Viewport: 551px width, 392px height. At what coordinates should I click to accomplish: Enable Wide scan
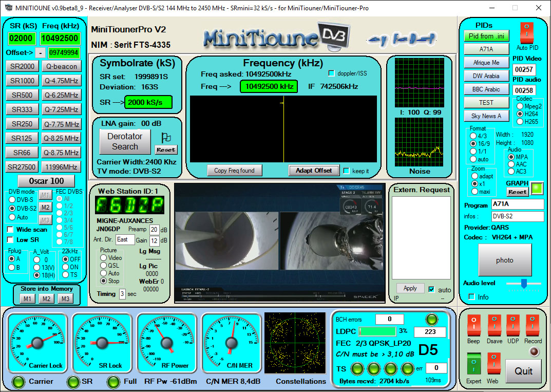point(9,230)
